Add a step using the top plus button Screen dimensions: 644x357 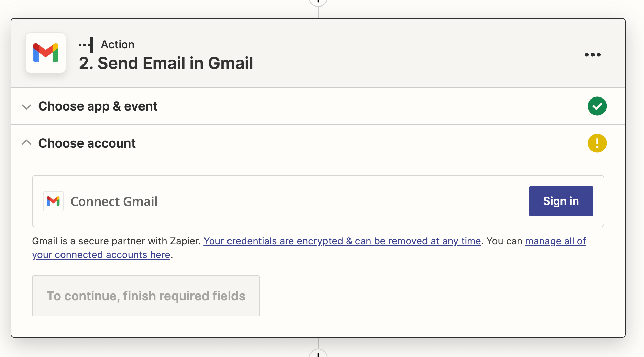click(x=318, y=2)
